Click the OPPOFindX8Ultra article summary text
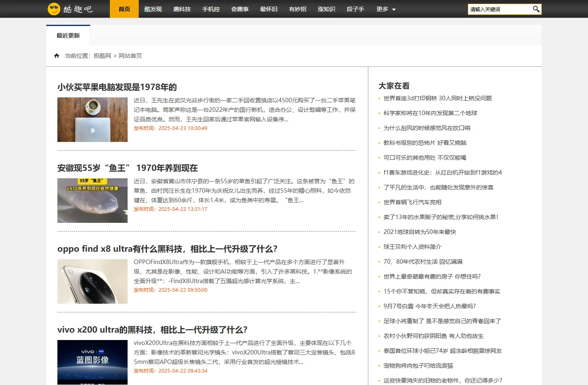The image size is (588, 385). (x=243, y=272)
